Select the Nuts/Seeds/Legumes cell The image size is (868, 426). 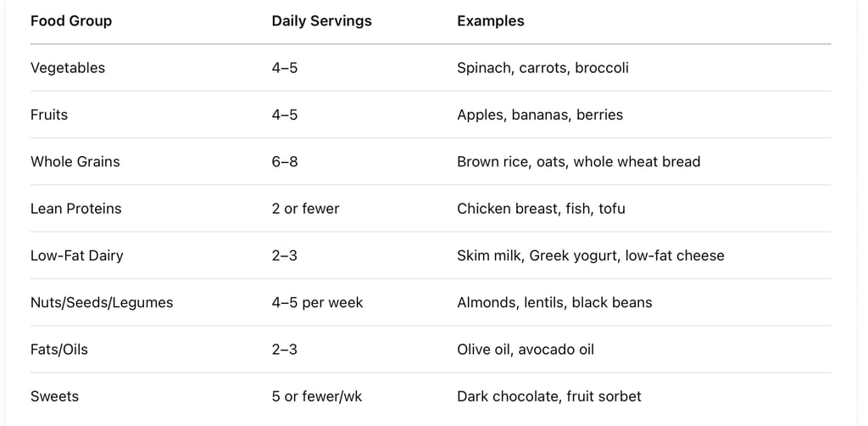102,302
